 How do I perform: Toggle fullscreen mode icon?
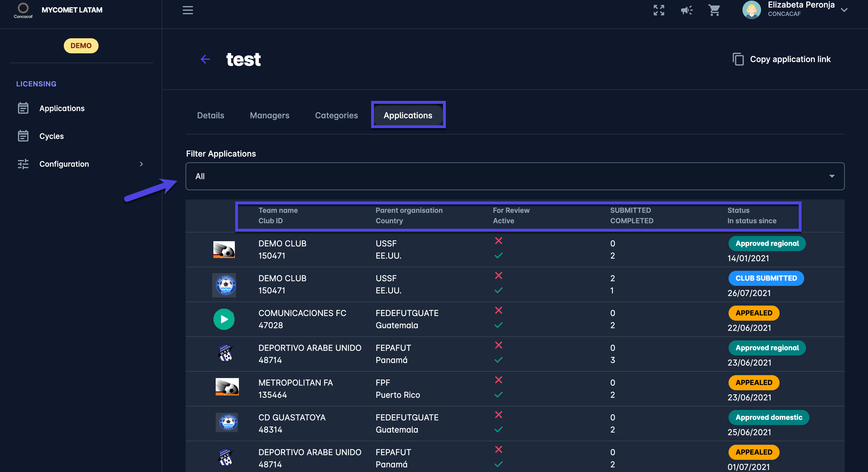tap(659, 10)
